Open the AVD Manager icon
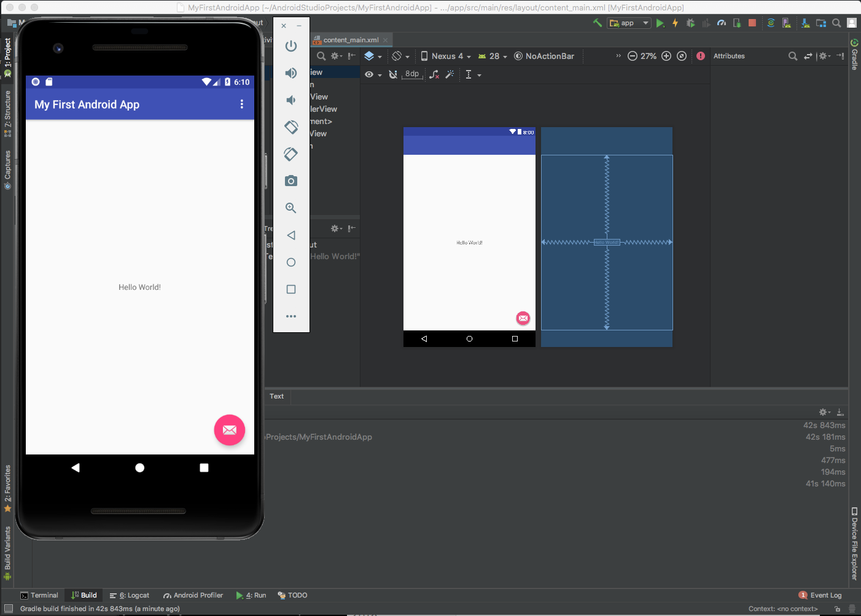The image size is (861, 616). pyautogui.click(x=786, y=23)
